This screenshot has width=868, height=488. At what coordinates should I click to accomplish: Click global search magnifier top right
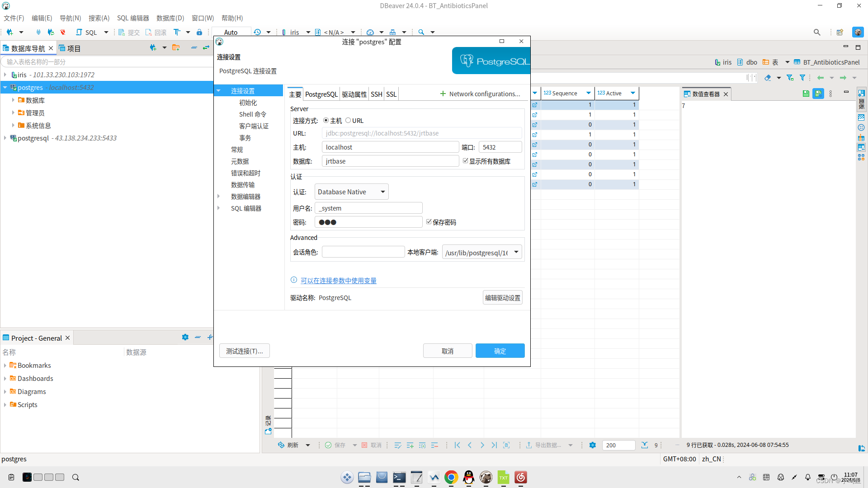tap(817, 32)
